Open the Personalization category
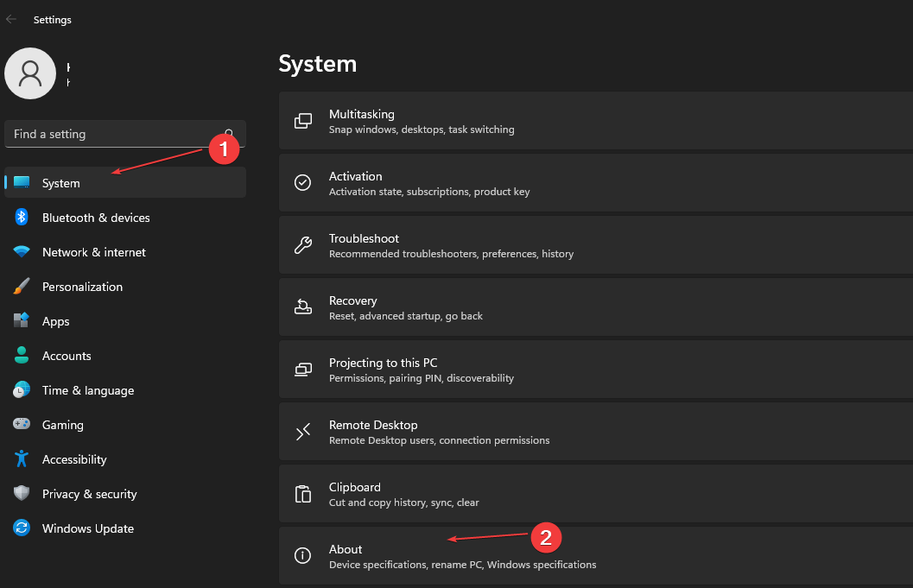Viewport: 913px width, 588px height. coord(82,287)
